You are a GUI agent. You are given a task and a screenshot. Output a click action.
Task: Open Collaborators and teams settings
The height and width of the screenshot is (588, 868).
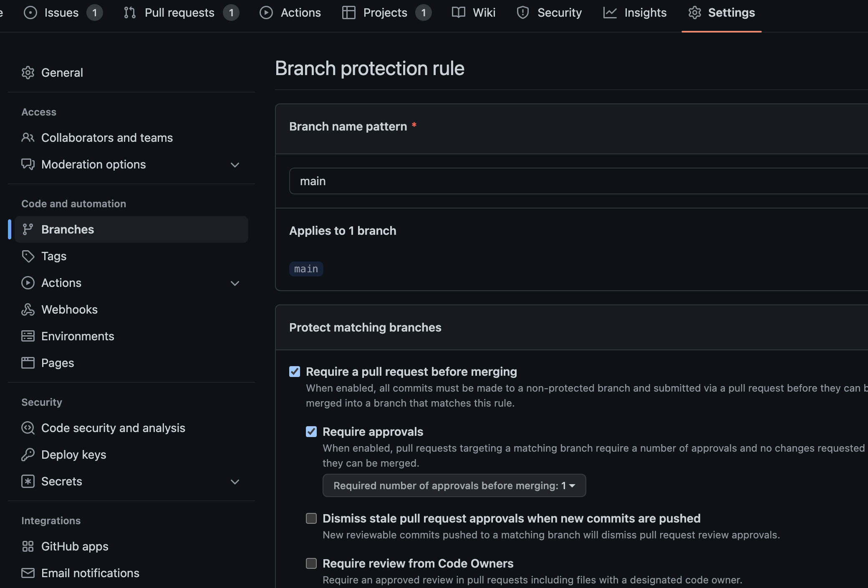pos(107,138)
